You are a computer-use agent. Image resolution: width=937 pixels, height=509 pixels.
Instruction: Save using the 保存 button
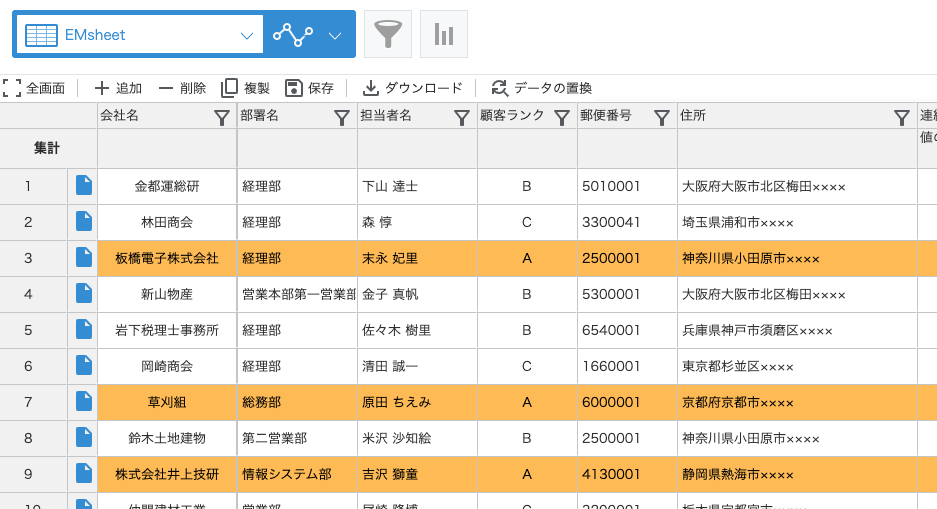pos(310,88)
